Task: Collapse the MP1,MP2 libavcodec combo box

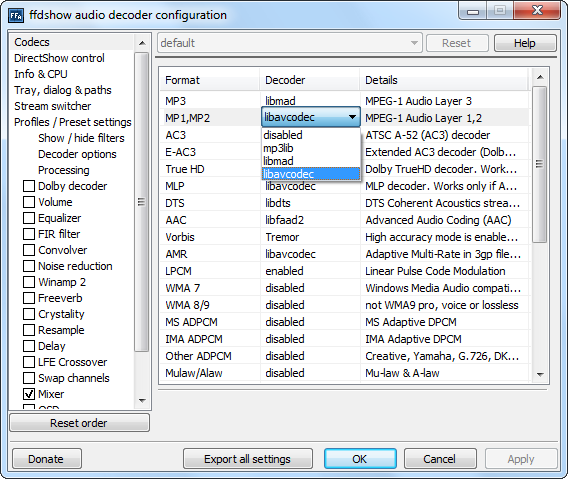Action: point(311,117)
